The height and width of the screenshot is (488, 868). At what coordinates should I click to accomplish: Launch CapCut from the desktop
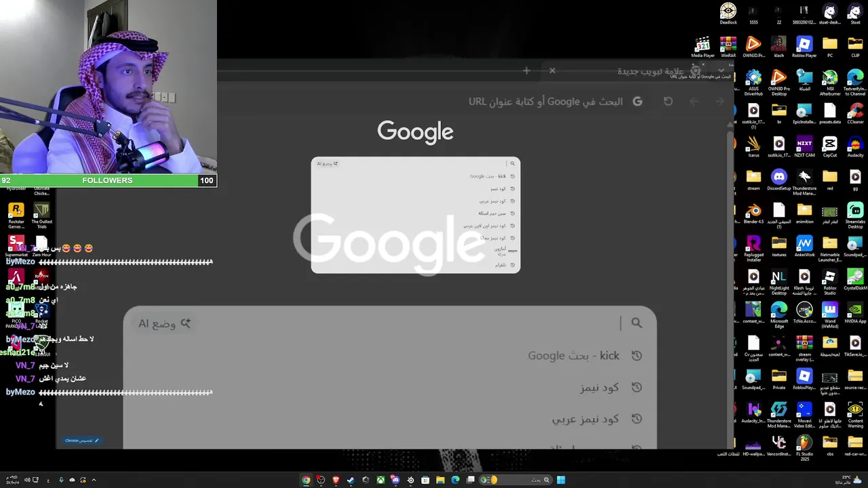[x=830, y=146]
